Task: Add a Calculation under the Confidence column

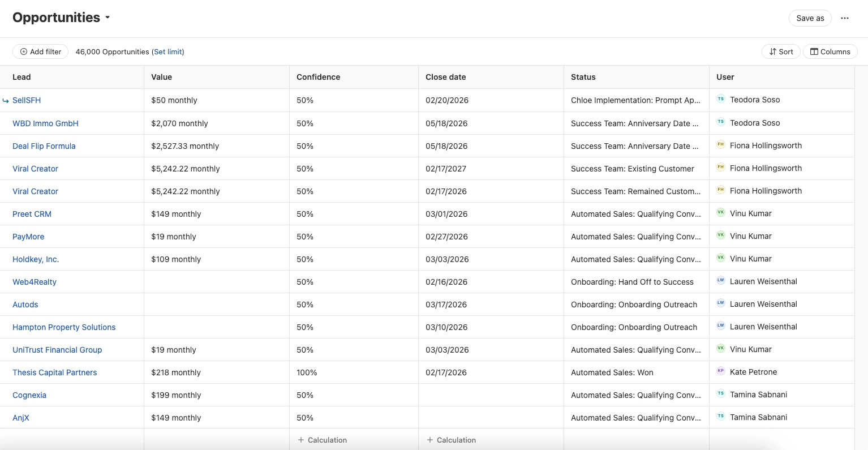Action: pyautogui.click(x=323, y=440)
